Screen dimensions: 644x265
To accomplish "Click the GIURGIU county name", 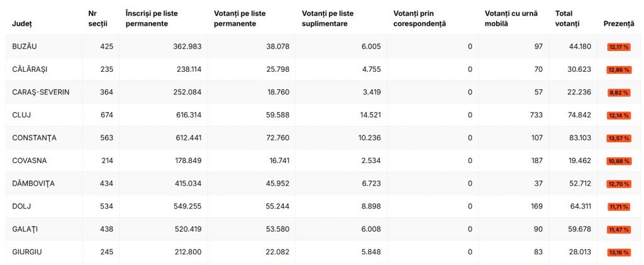I will coord(26,252).
